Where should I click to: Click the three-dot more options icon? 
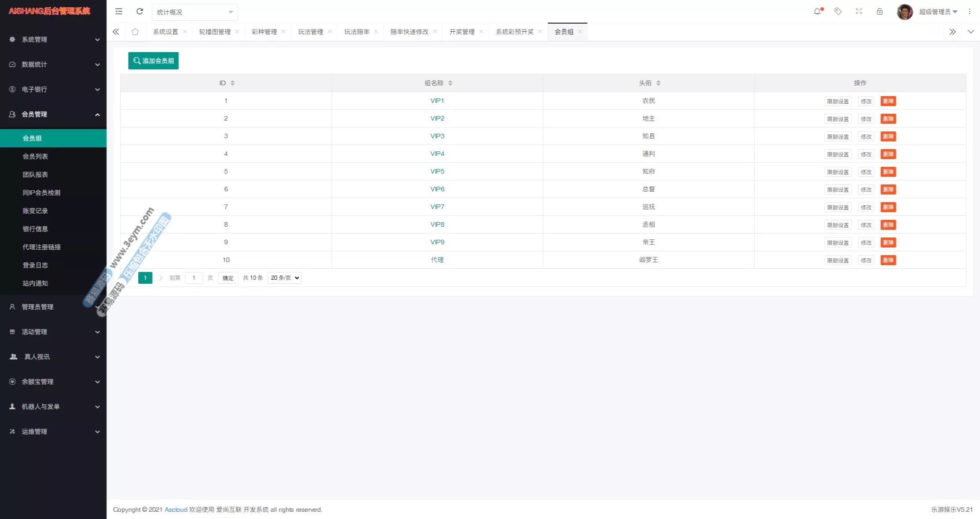[970, 12]
